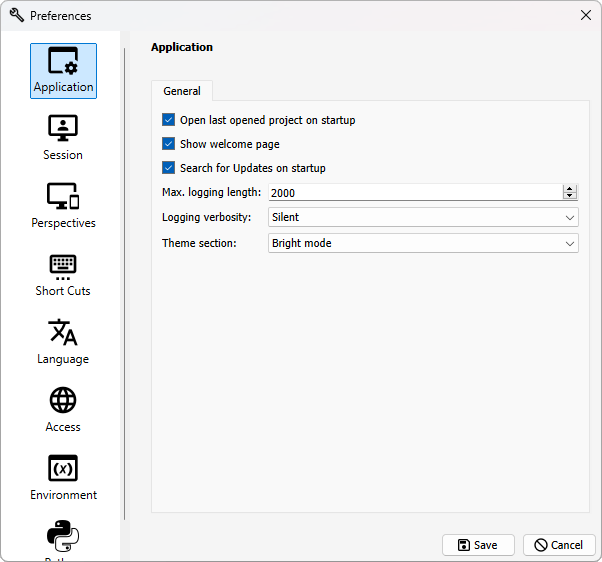Open the Session preferences category
Screen dimensions: 602x562
(63, 138)
